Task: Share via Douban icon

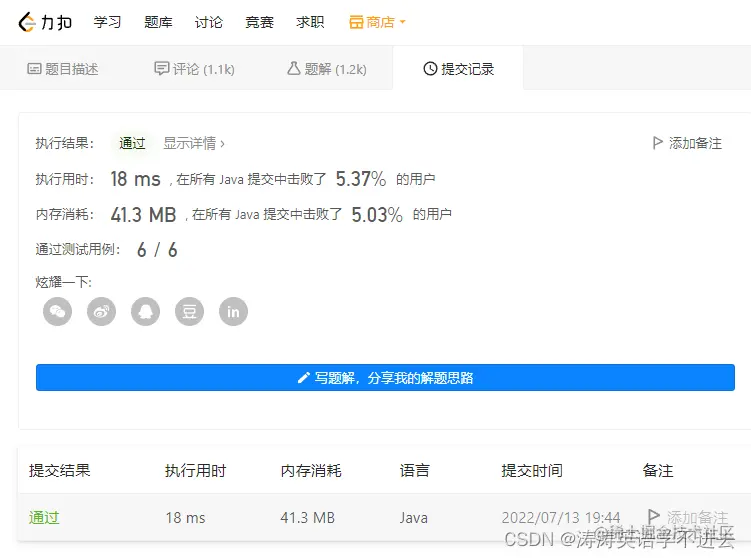Action: point(190,312)
